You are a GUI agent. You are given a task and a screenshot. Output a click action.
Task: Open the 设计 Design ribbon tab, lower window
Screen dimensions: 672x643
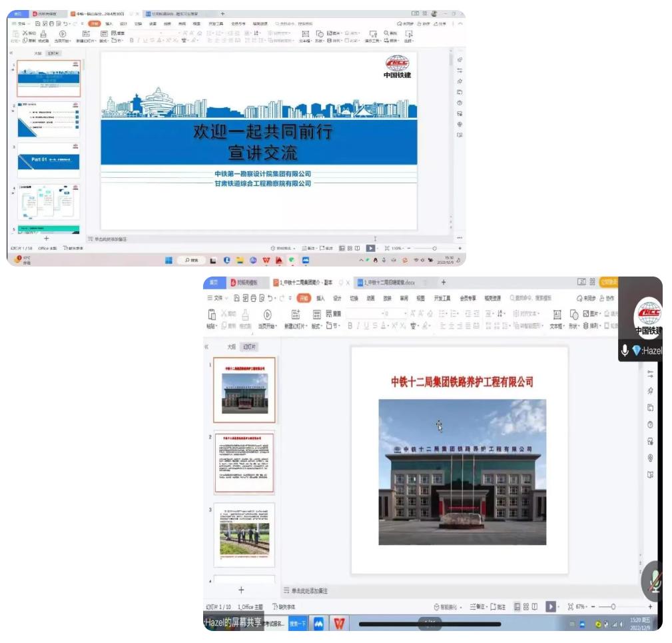[x=337, y=298]
